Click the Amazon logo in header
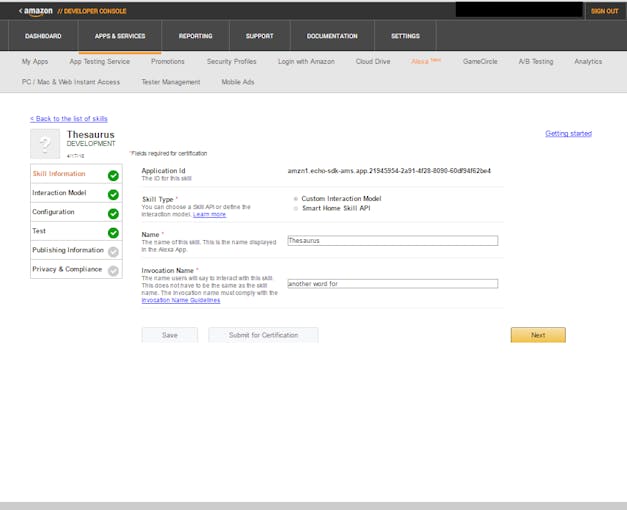Screen dimensions: 627x510 click(x=38, y=11)
